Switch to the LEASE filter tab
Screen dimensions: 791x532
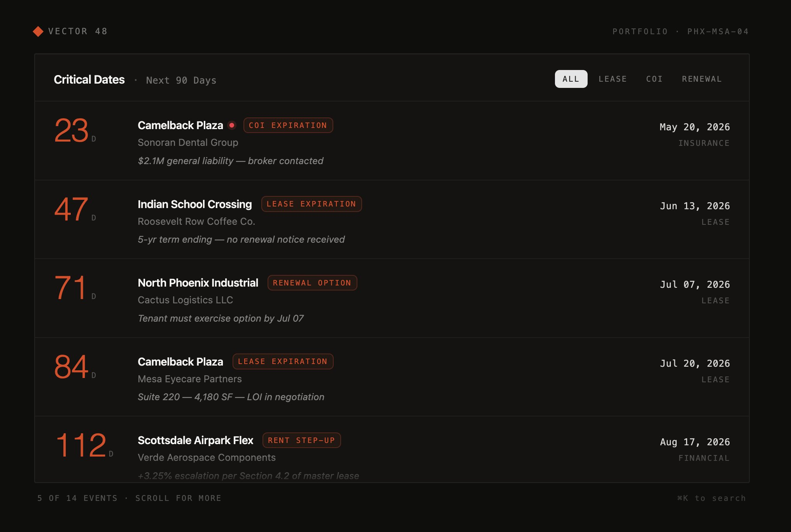612,79
